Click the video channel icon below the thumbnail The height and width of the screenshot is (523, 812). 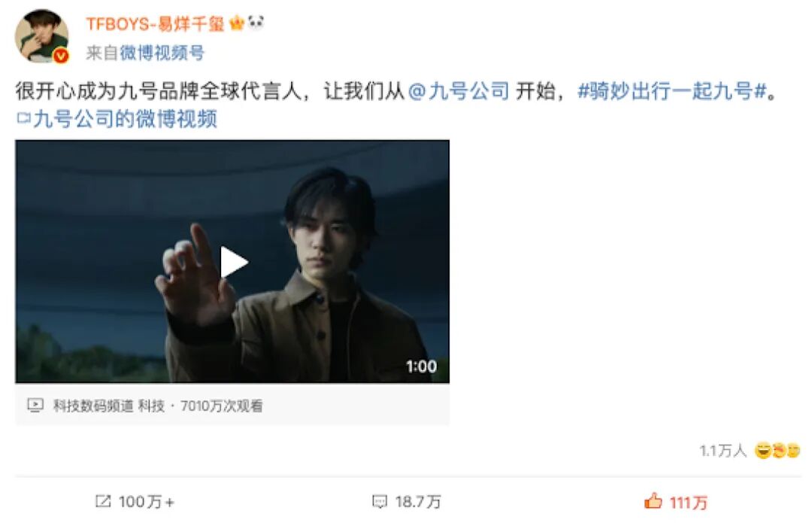35,405
